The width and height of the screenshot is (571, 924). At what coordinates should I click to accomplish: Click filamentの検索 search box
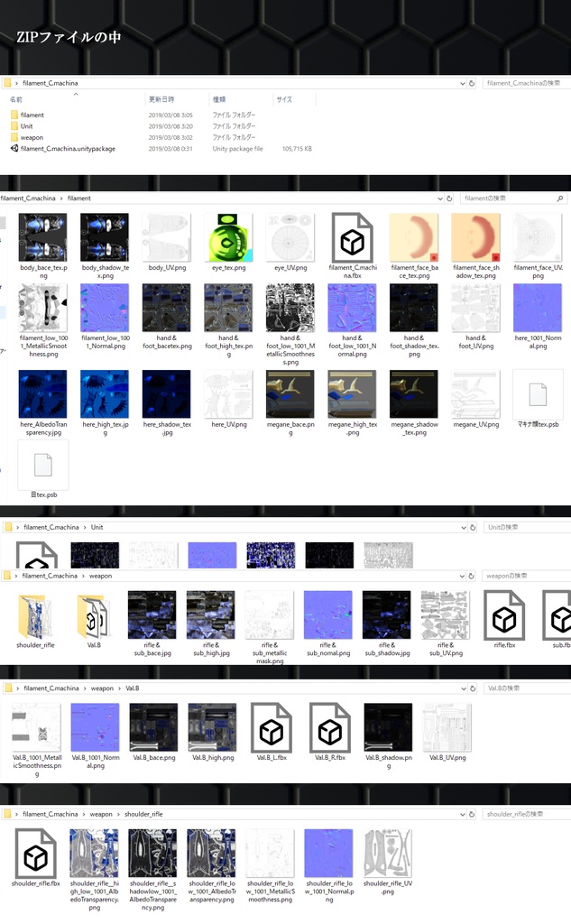pos(513,199)
